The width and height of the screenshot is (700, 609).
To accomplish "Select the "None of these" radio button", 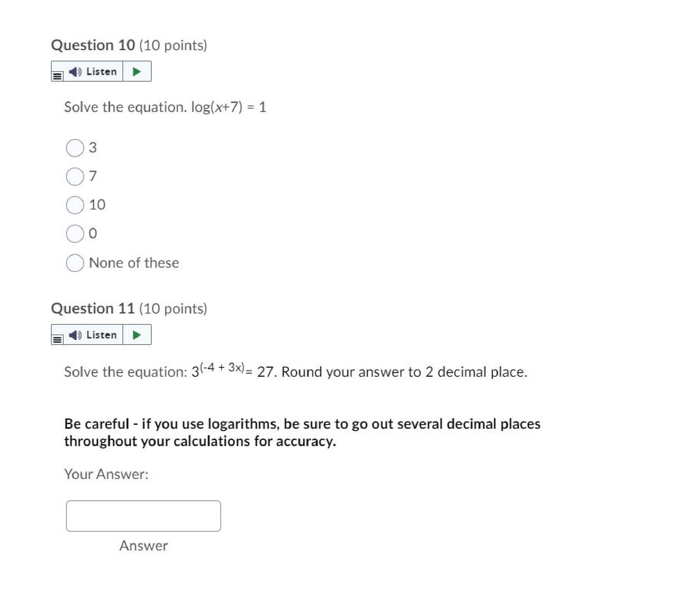I will pyautogui.click(x=75, y=263).
